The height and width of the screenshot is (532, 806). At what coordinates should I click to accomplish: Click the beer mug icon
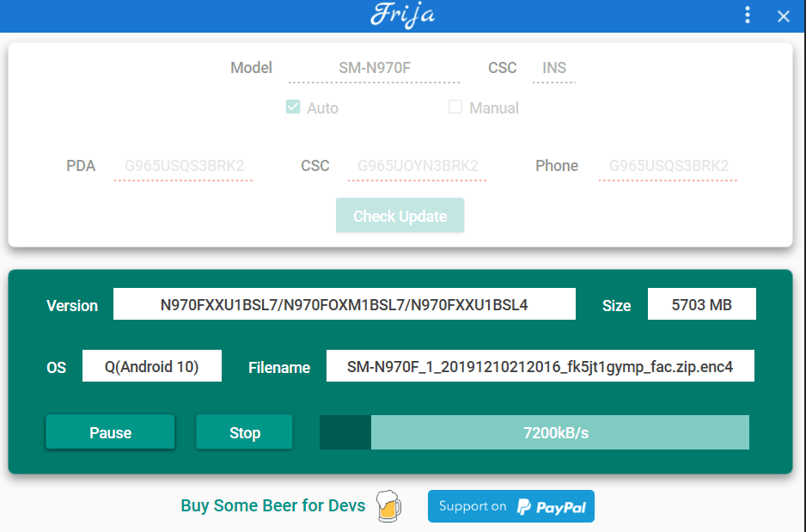(388, 506)
